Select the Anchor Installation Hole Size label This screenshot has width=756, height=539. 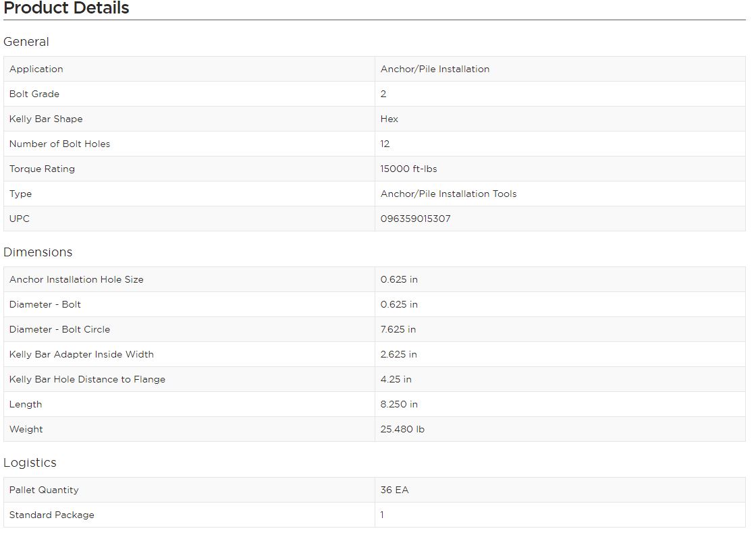pyautogui.click(x=76, y=279)
